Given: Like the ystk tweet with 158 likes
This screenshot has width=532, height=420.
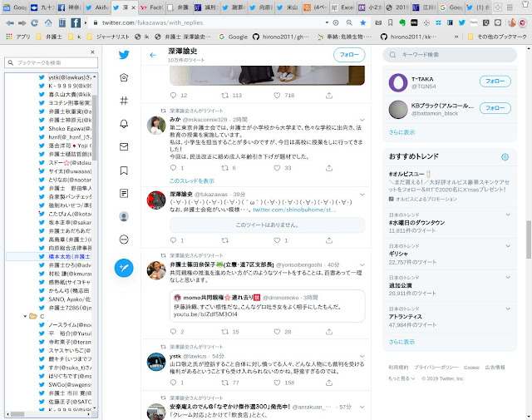Looking at the screenshot, I should click(x=277, y=383).
